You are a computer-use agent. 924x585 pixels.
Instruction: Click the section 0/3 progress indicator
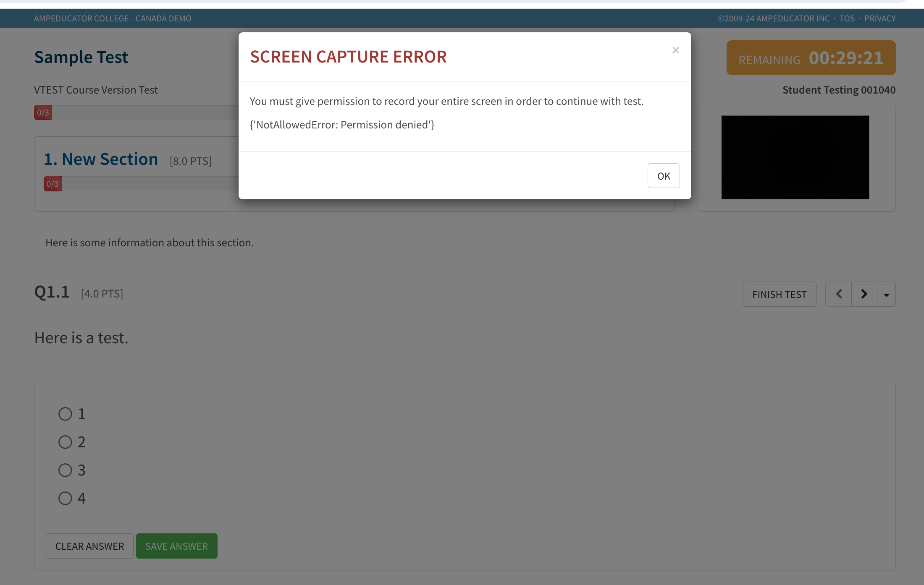(x=52, y=184)
